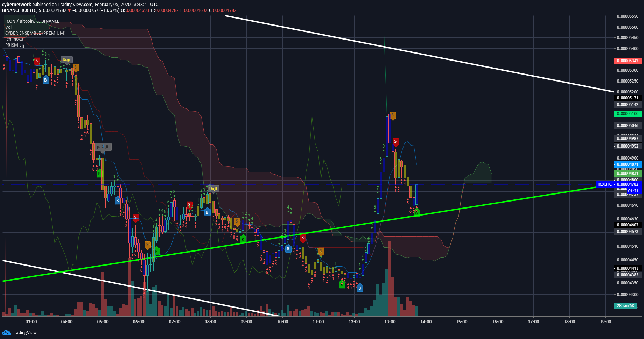Select blue B buy marker near 03:30
The width and height of the screenshot is (644, 339).
(x=45, y=80)
